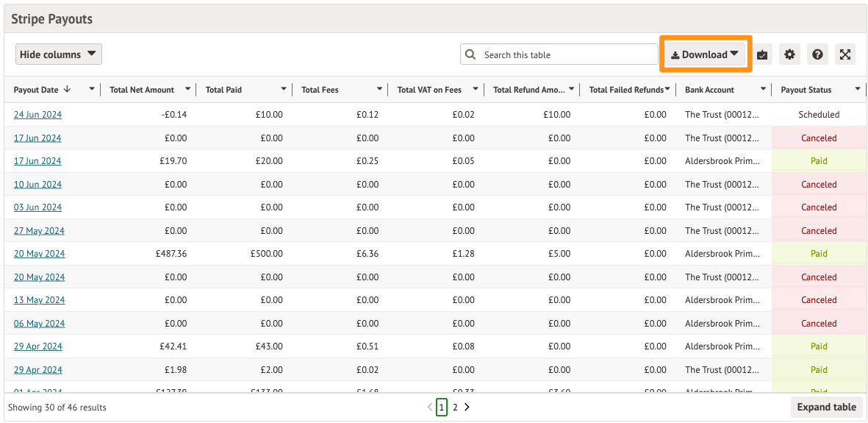
Task: Open Total Fees column filter arrow
Action: pos(380,90)
